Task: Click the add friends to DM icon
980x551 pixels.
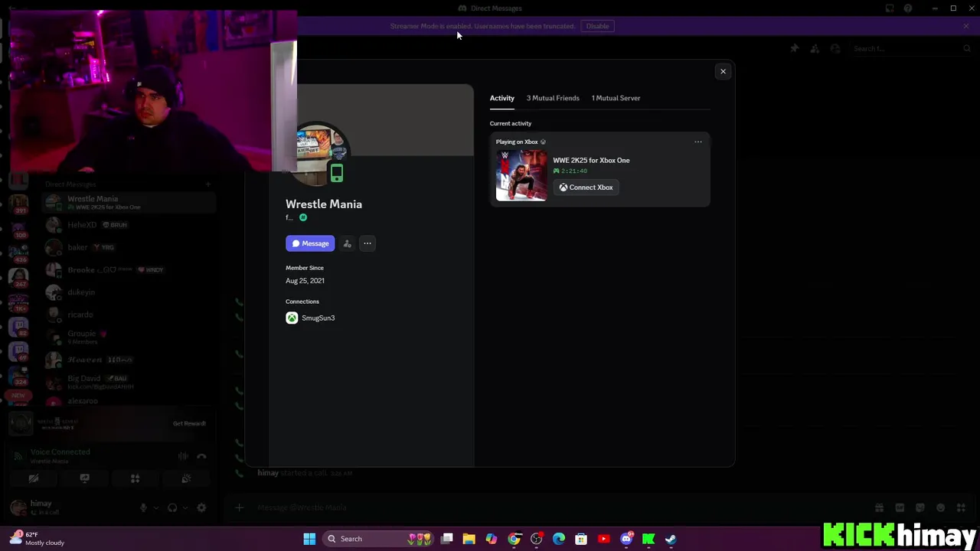Action: pos(815,48)
